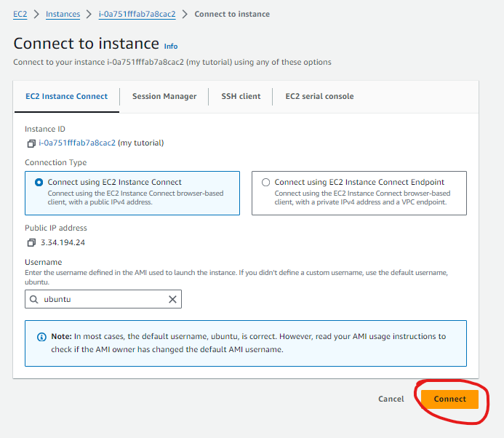Click the 'Connection Type' label
Screen dimensions: 504x438
click(55, 162)
